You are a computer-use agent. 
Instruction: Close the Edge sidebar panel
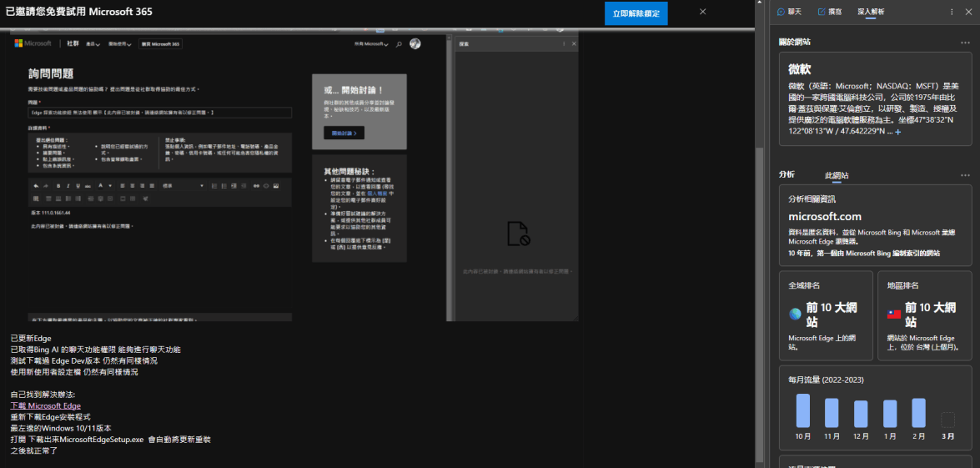(x=968, y=12)
